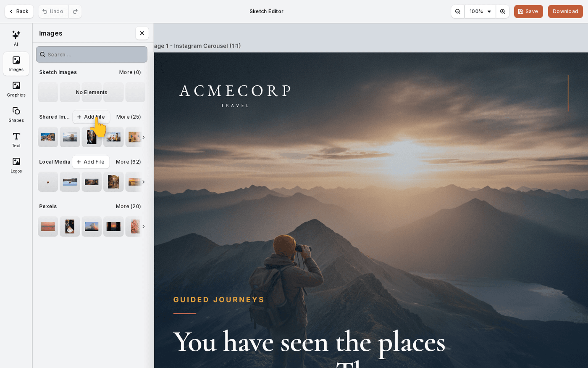Open the Logos panel
This screenshot has height=368, width=588.
pos(16,165)
